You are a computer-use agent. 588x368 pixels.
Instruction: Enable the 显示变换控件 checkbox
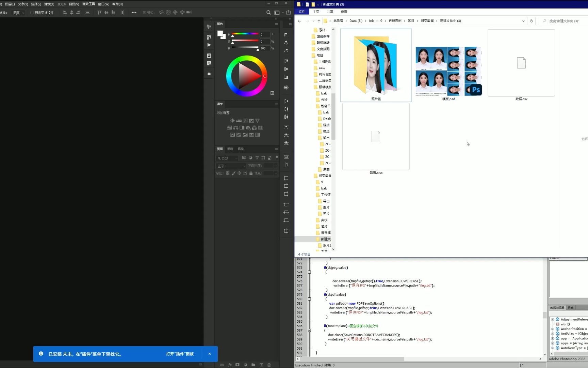[32, 13]
